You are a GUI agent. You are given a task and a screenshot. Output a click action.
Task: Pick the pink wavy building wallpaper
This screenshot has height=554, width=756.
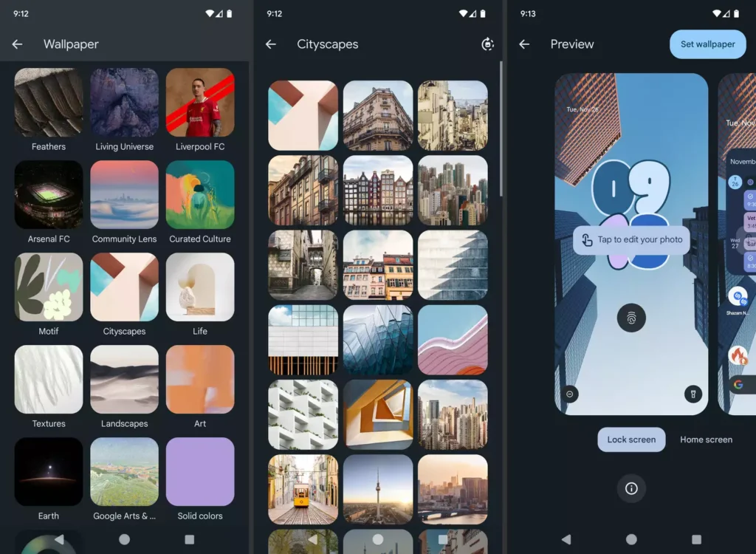tap(453, 340)
